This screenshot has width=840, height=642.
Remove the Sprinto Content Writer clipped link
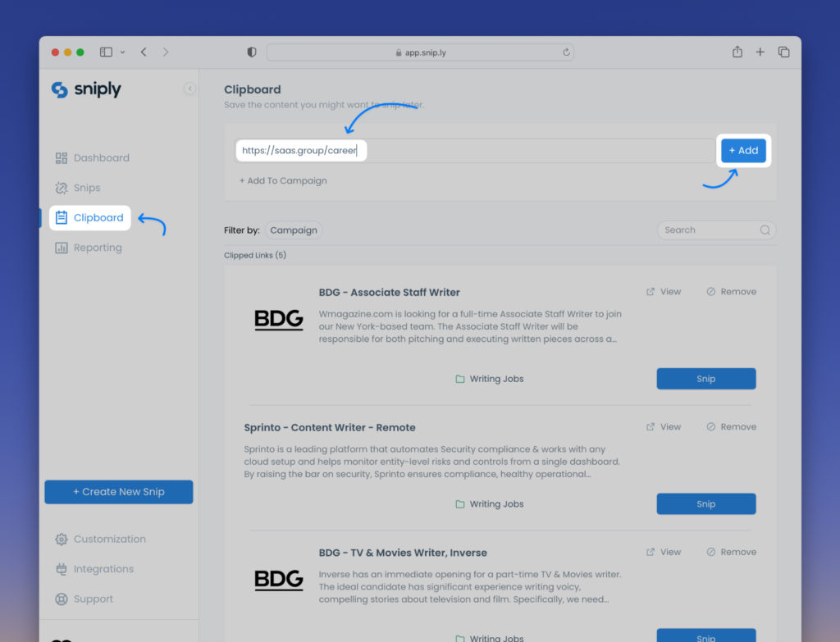731,426
